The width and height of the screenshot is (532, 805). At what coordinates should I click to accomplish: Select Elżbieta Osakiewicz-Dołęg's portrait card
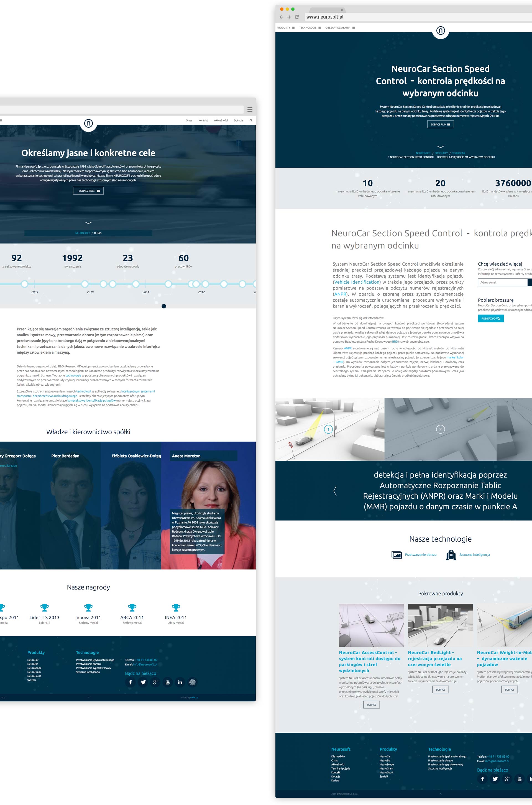pyautogui.click(x=131, y=506)
